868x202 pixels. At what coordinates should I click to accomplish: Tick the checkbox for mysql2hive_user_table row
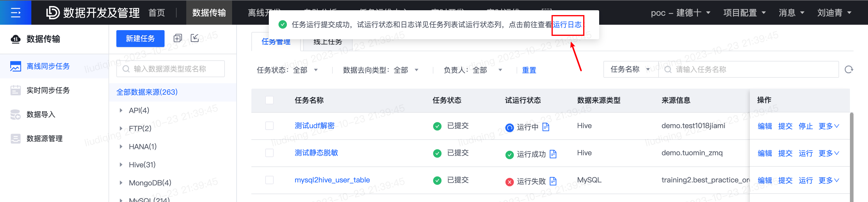pos(269,180)
